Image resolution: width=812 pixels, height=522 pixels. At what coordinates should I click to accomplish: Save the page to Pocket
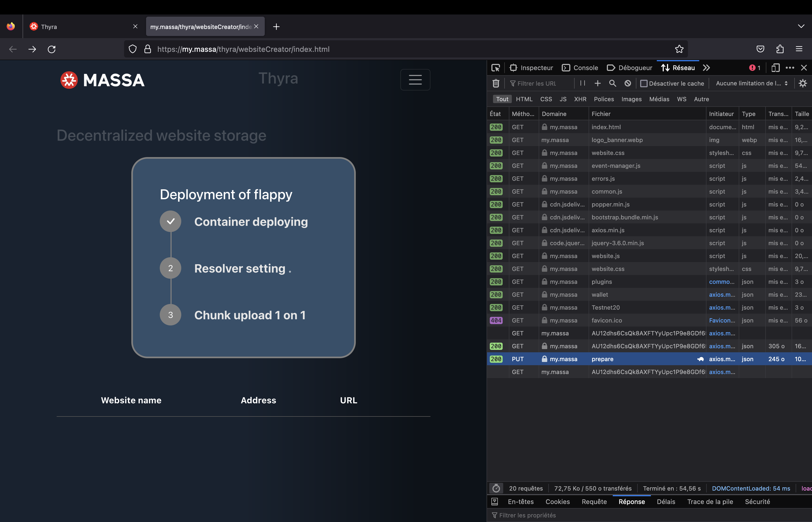pyautogui.click(x=760, y=49)
